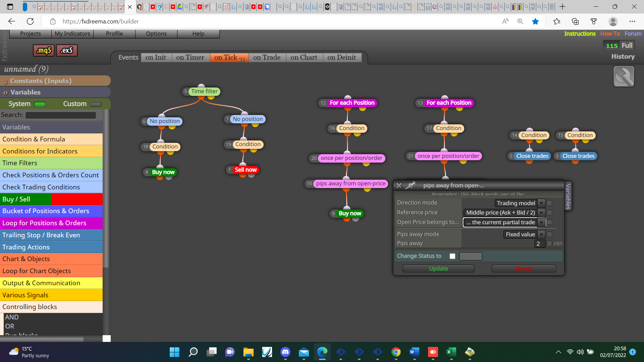The width and height of the screenshot is (644, 362).
Task: Open the Favorites list icon
Action: [x=557, y=21]
